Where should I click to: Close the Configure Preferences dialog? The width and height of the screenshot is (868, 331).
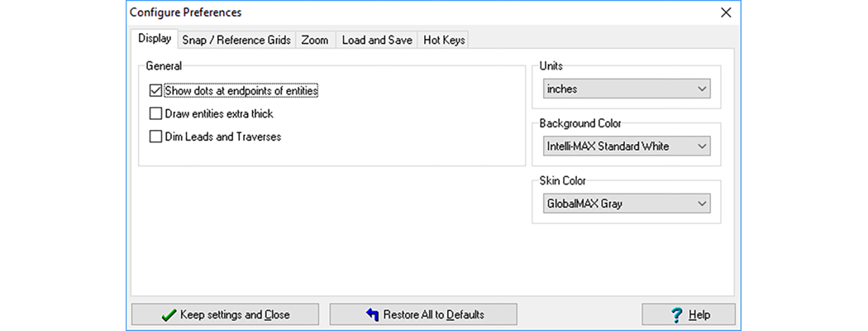pyautogui.click(x=726, y=12)
